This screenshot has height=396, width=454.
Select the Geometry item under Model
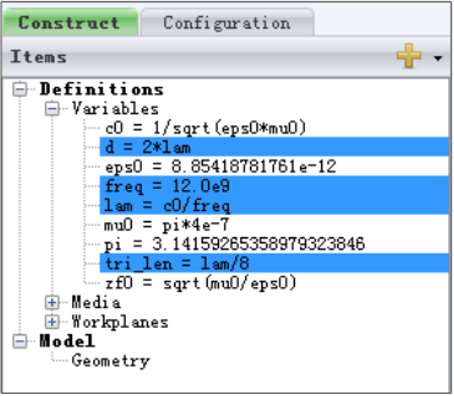(x=111, y=360)
